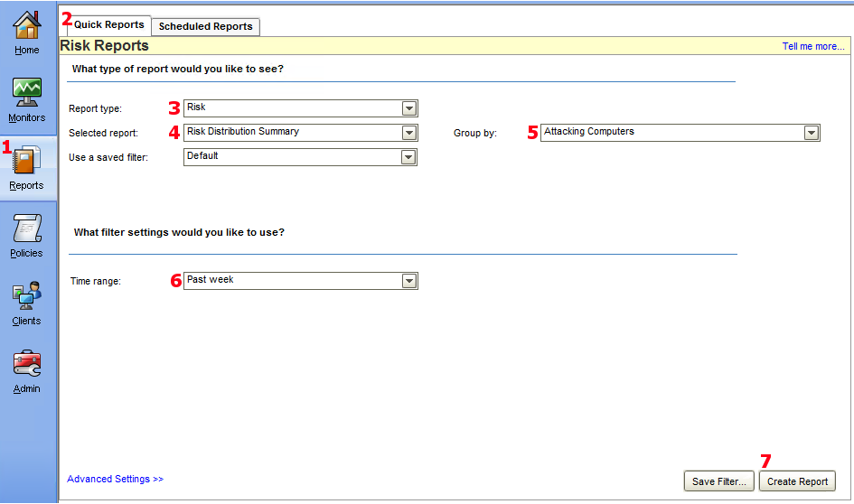Expand the Selected report dropdown arrow
This screenshot has height=504, width=854.
point(409,133)
